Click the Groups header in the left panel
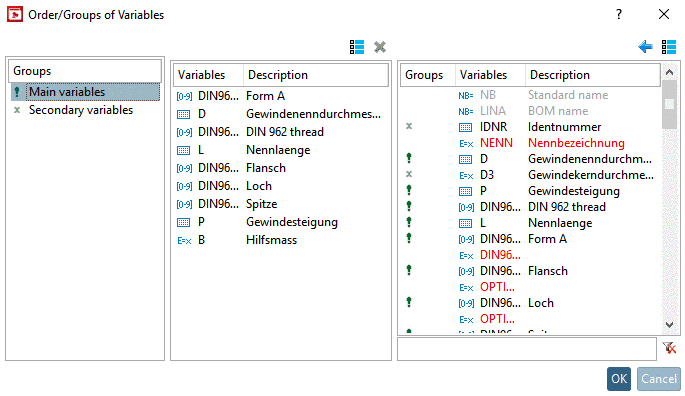This screenshot has height=396, width=685. [x=85, y=71]
